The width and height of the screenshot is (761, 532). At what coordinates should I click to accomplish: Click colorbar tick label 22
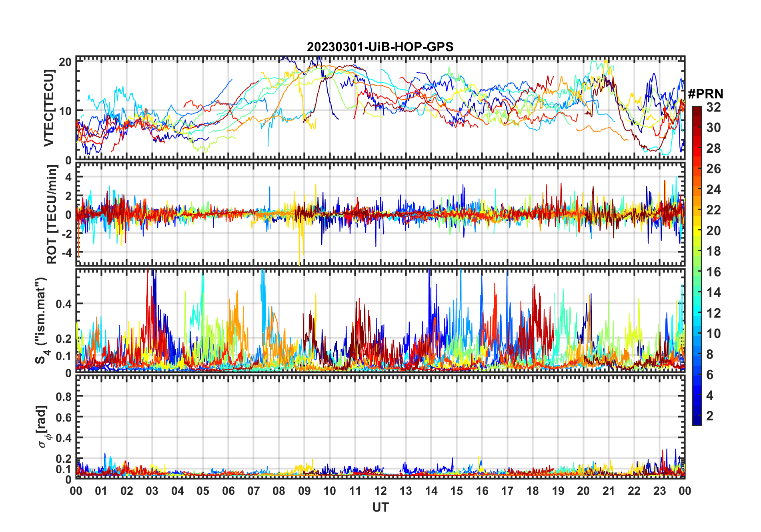pos(713,210)
